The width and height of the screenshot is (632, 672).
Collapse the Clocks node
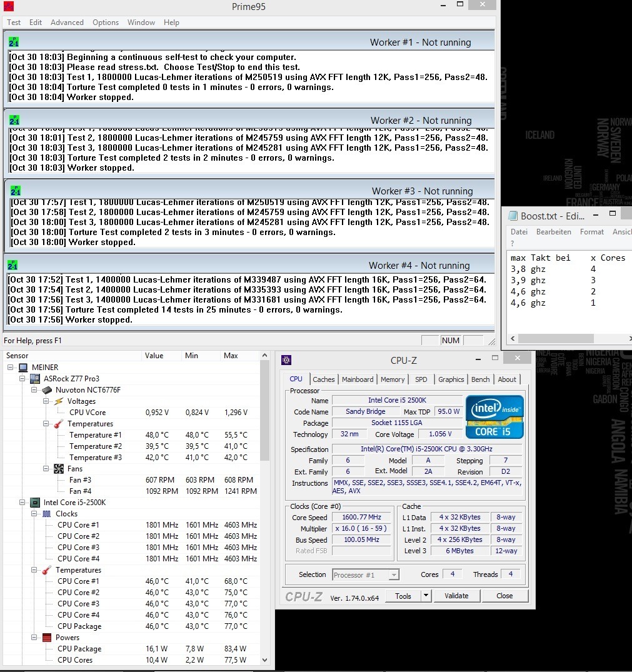(x=34, y=513)
